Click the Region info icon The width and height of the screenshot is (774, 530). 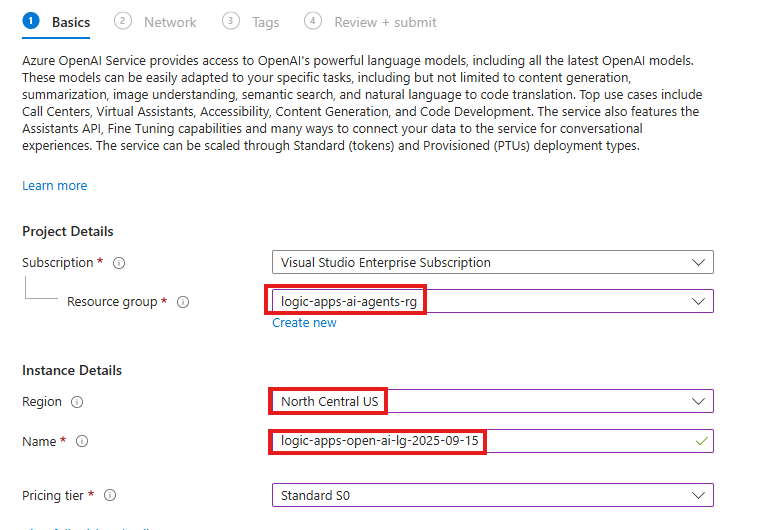(x=77, y=402)
